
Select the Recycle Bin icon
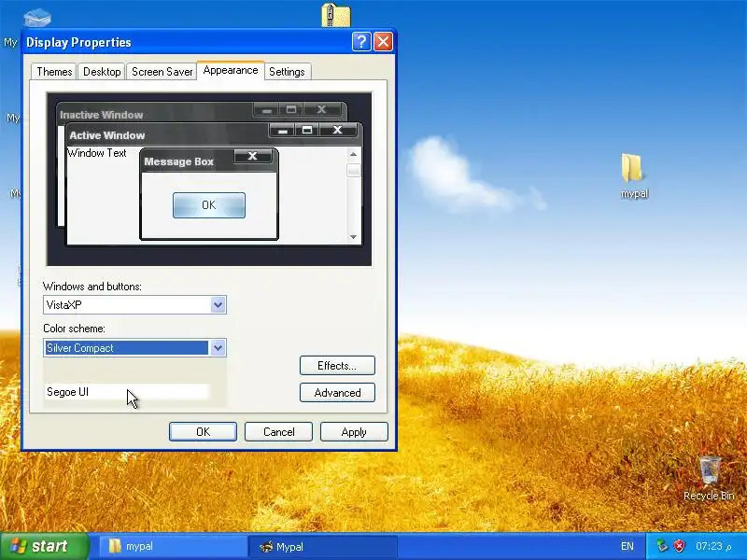tap(709, 479)
